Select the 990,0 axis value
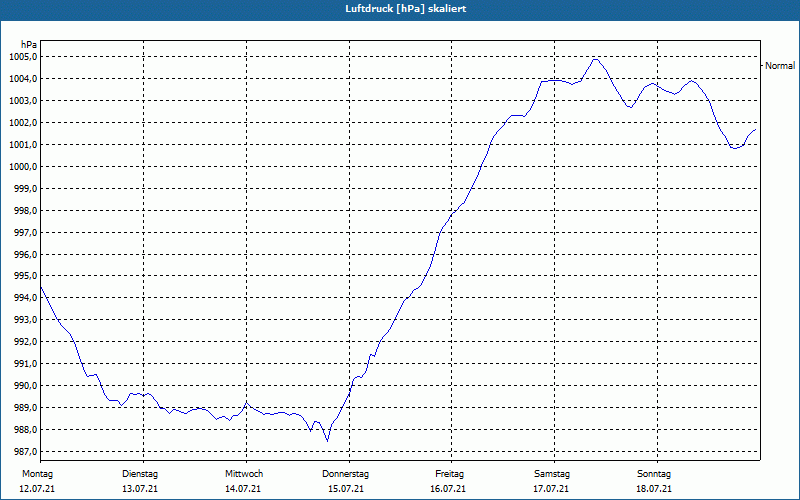The image size is (800, 500). pyautogui.click(x=25, y=385)
